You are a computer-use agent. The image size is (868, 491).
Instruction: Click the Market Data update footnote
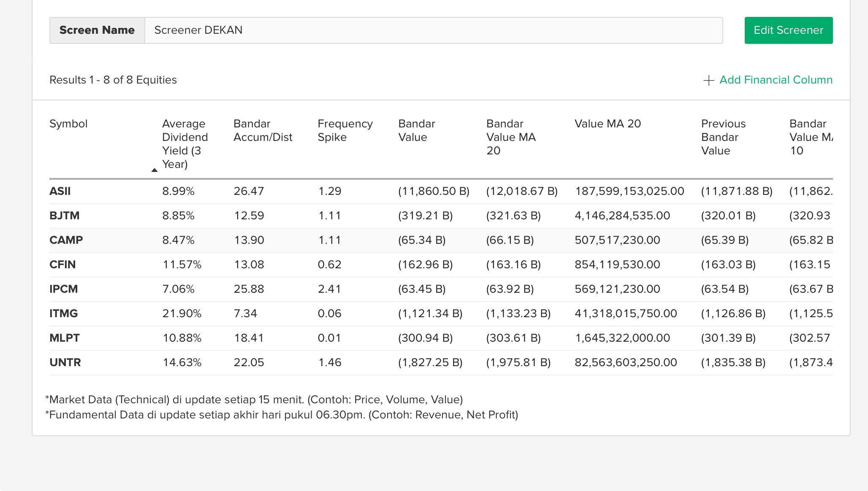[x=254, y=399]
